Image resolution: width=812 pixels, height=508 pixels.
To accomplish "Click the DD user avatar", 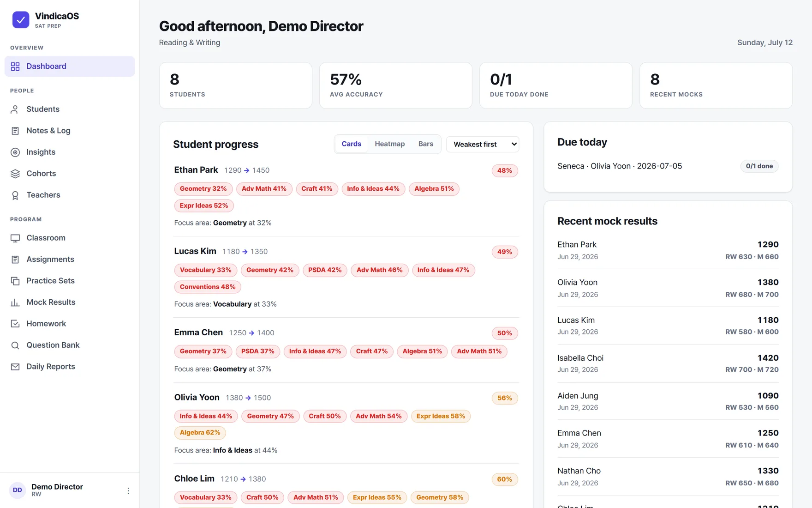I will pyautogui.click(x=18, y=490).
